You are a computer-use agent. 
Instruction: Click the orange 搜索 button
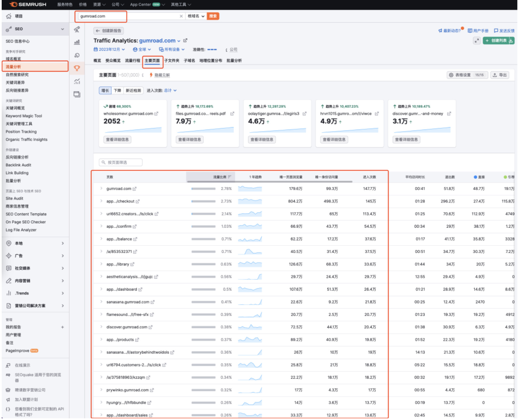(213, 16)
